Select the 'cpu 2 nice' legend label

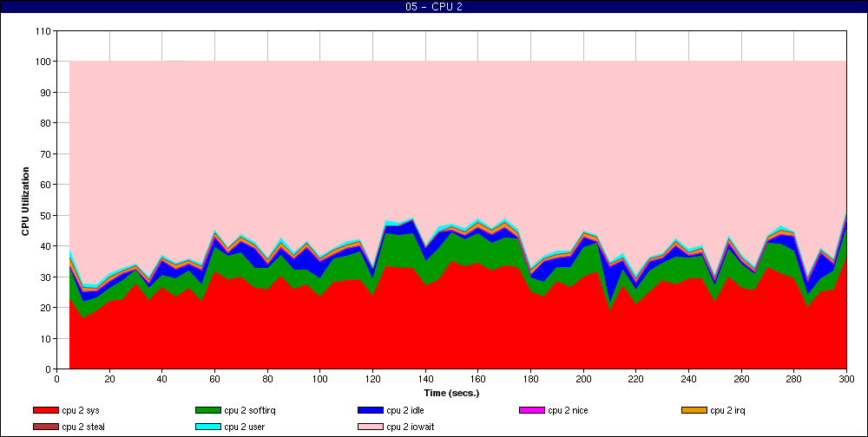pyautogui.click(x=568, y=410)
